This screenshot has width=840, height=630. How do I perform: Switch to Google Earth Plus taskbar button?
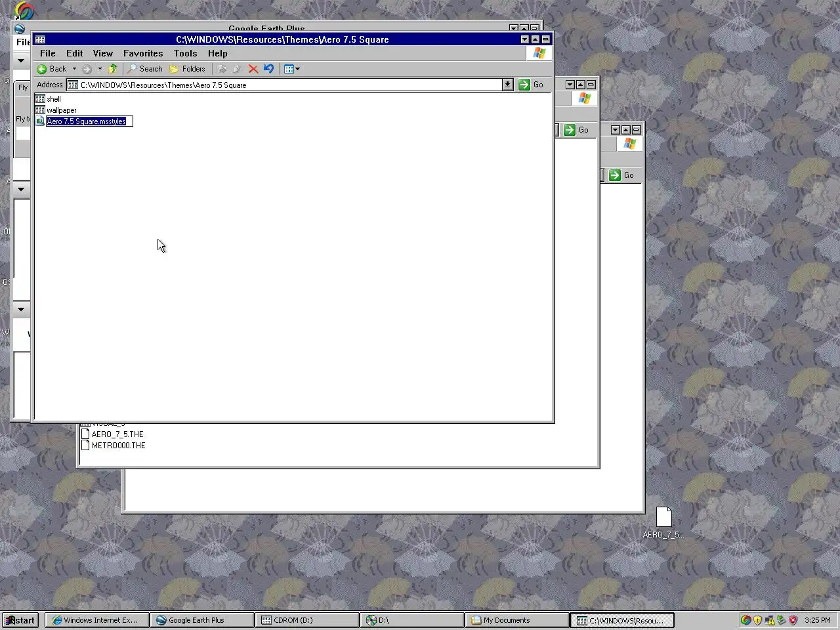coord(201,620)
